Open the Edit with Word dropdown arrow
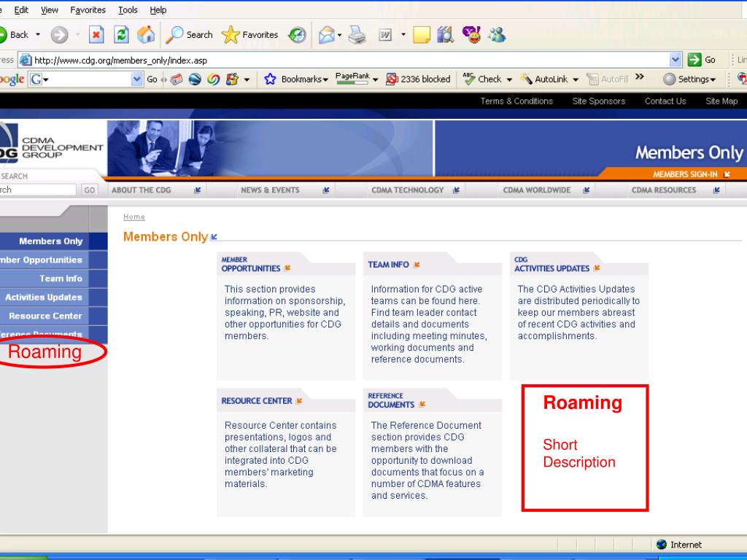Screen dimensions: 747x560 pyautogui.click(x=403, y=35)
